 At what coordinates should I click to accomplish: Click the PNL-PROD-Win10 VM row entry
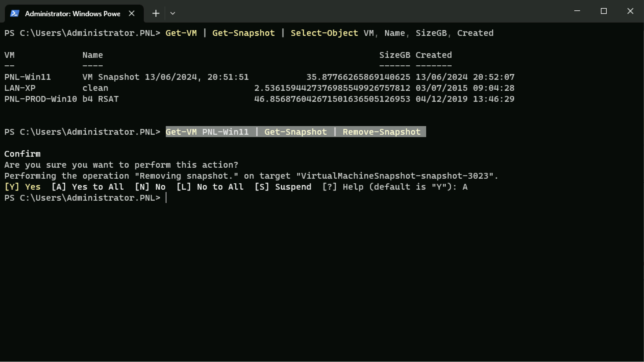pyautogui.click(x=41, y=99)
